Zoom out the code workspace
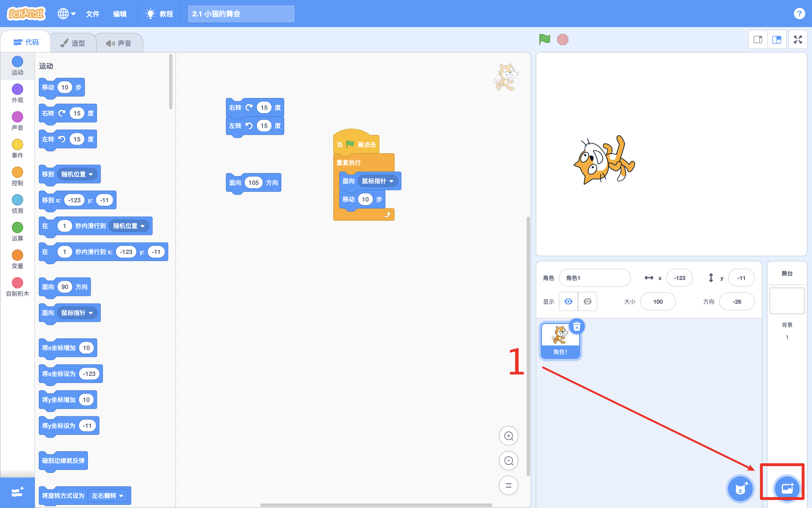The image size is (812, 508). pyautogui.click(x=509, y=461)
